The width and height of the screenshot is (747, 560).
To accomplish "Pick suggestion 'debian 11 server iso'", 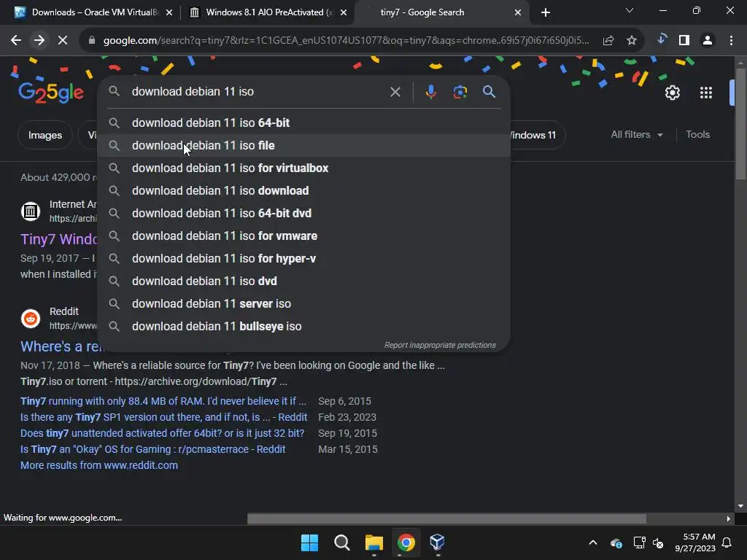I will point(304,304).
